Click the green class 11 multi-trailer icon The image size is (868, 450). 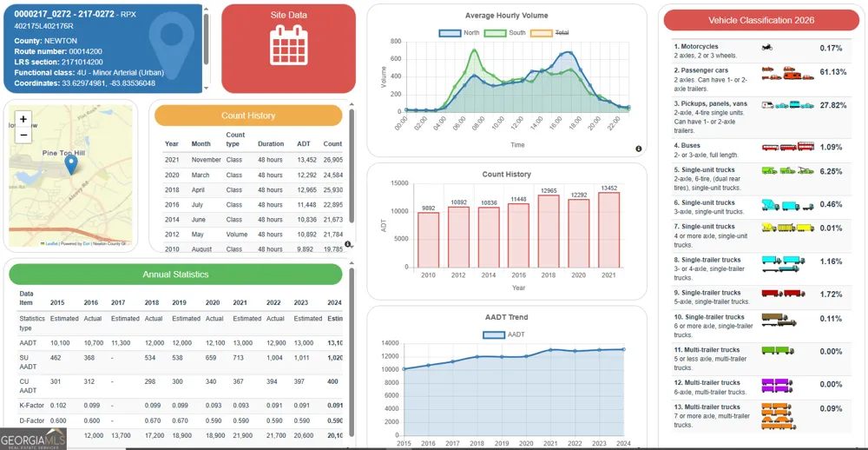(778, 350)
